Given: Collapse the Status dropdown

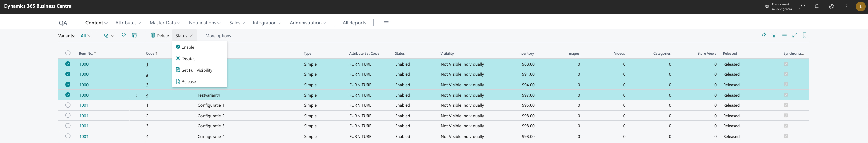Looking at the screenshot, I should click(x=184, y=35).
